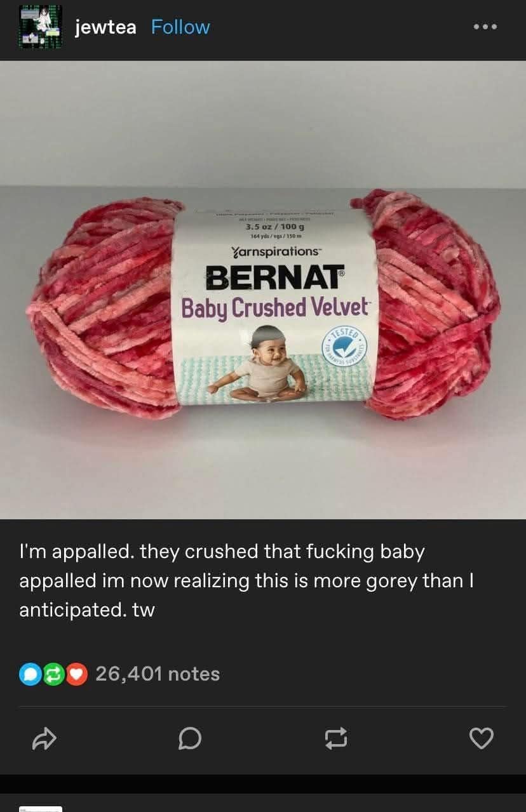The width and height of the screenshot is (526, 812).
Task: Share the post with the arrow icon
Action: click(44, 738)
